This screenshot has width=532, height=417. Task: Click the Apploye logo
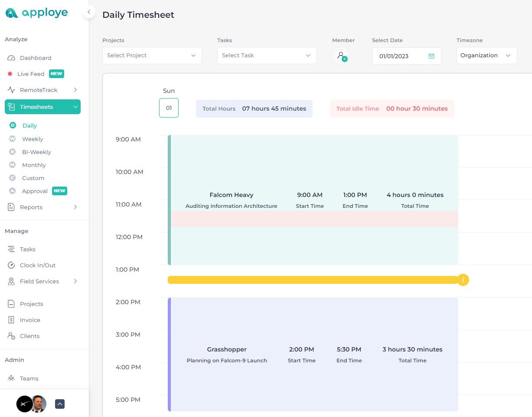pyautogui.click(x=36, y=13)
